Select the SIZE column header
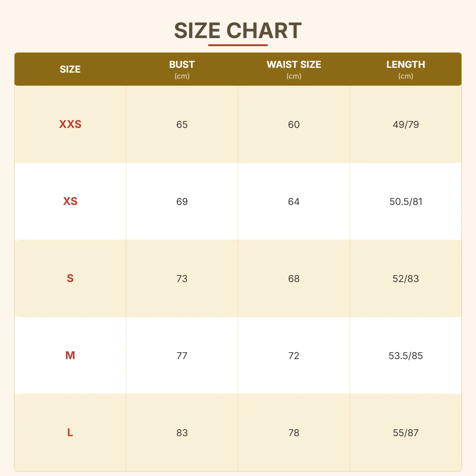This screenshot has height=476, width=476. pos(70,69)
